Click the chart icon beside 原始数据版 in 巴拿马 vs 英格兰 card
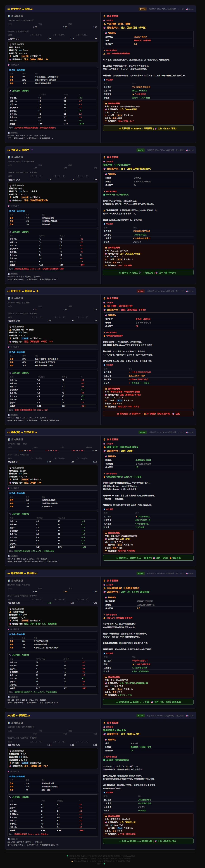Screen dimensions: 205x868 9,157
